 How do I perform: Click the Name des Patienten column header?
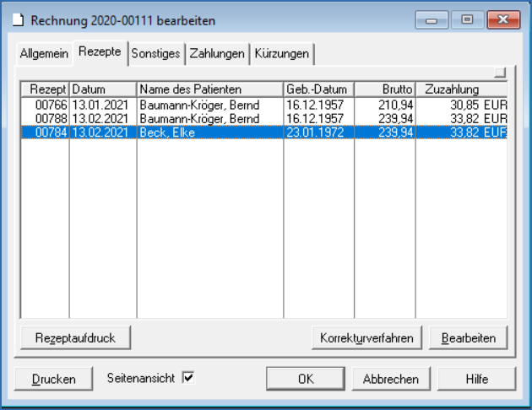coord(209,89)
